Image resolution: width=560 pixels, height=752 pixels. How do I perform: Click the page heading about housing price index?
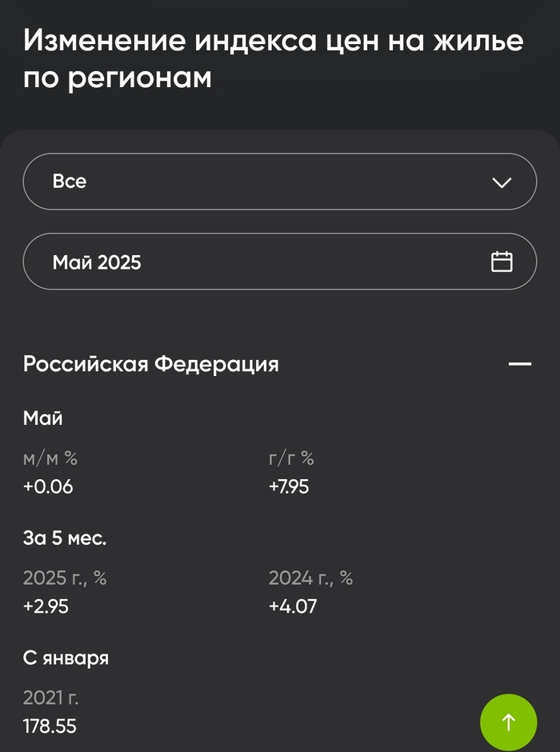tap(273, 59)
